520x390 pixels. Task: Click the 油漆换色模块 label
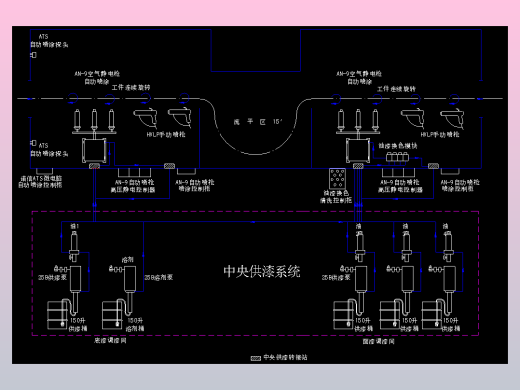click(398, 146)
